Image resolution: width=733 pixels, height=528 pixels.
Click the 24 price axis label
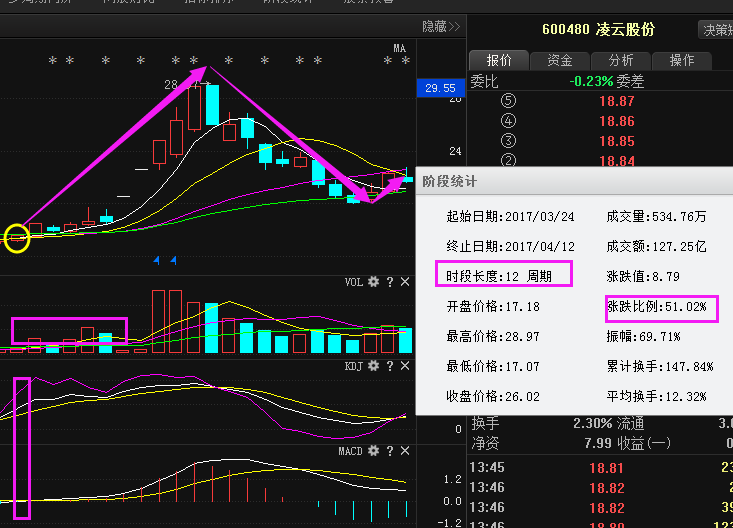pos(455,151)
